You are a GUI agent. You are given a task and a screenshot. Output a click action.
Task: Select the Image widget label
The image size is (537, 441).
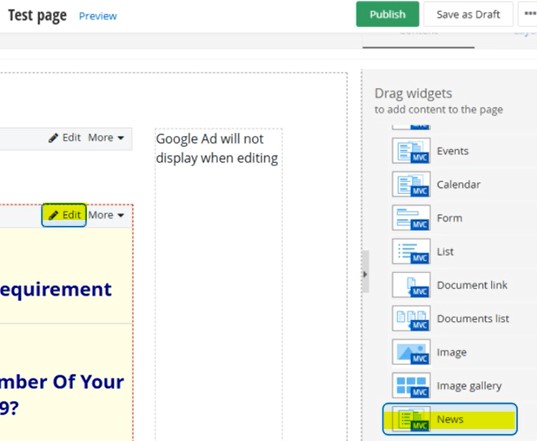point(451,352)
